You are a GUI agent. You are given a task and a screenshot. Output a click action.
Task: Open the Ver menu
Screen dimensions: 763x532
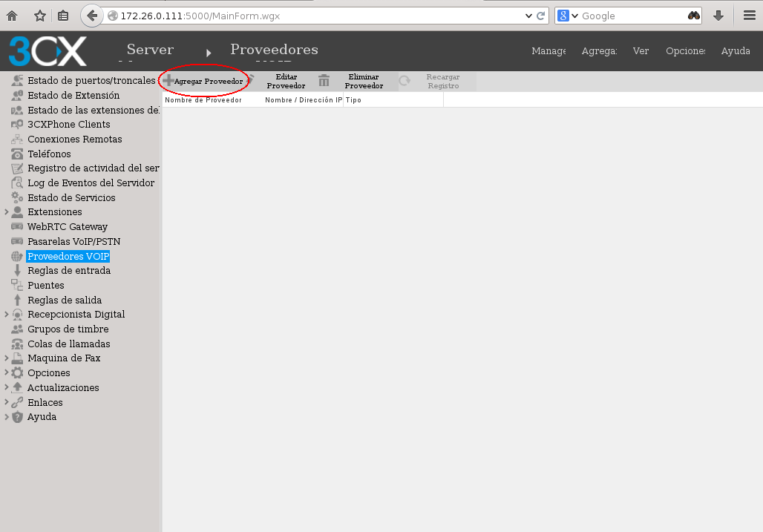pos(640,51)
